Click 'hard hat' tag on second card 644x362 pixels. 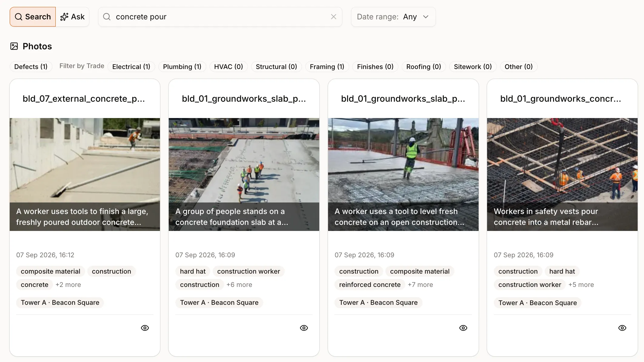point(193,271)
